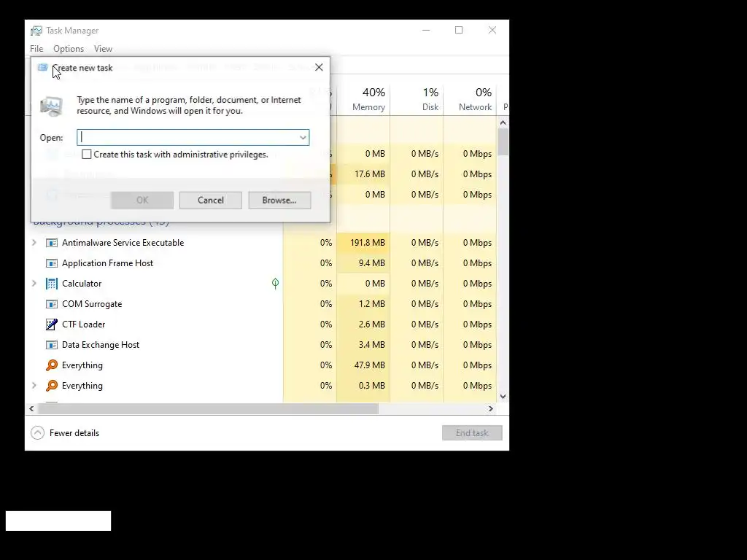Click the disabled OK button

142,201
